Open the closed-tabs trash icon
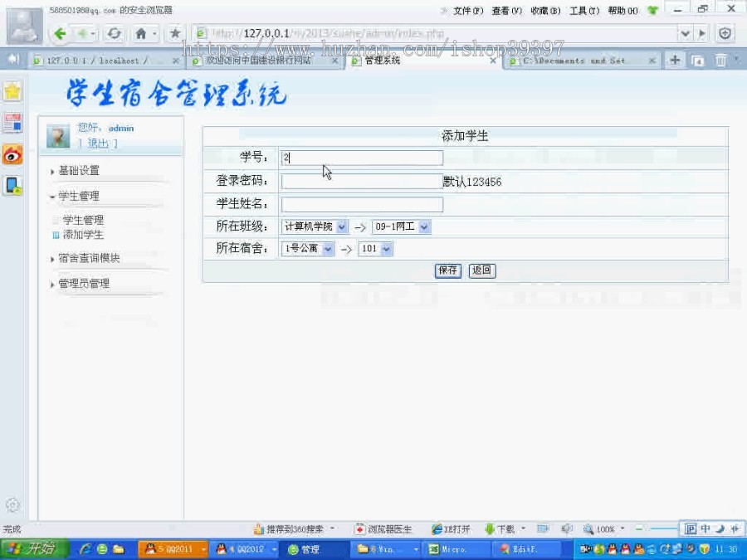 click(x=720, y=61)
